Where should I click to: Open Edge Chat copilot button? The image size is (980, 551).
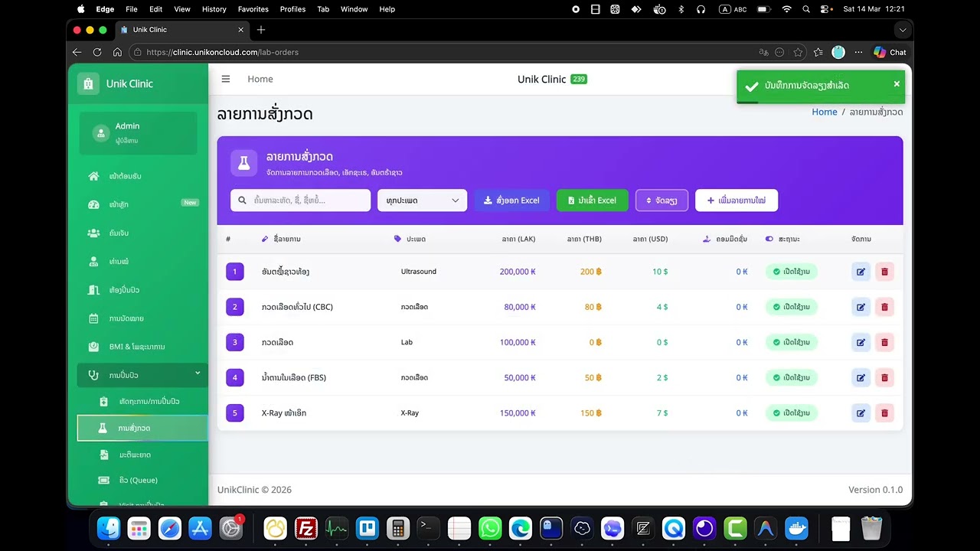tap(890, 52)
